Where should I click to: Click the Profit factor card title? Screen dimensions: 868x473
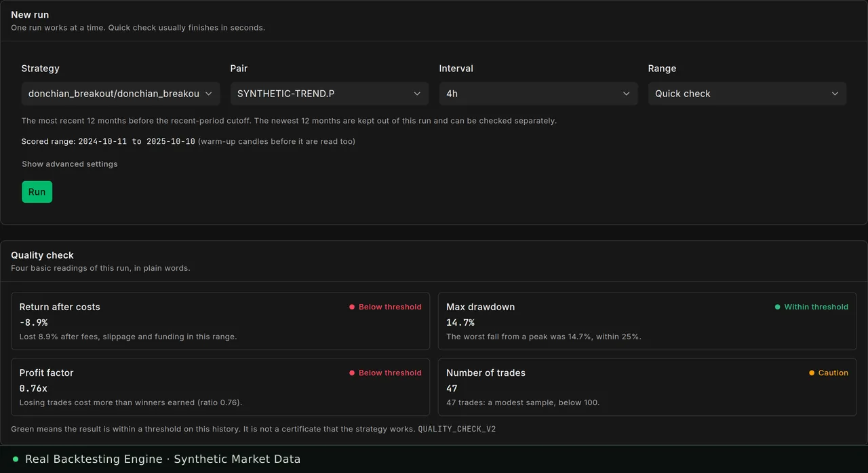point(46,373)
